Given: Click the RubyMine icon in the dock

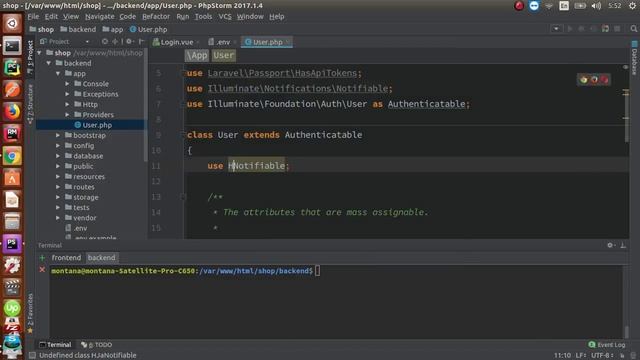Looking at the screenshot, I should click(12, 133).
